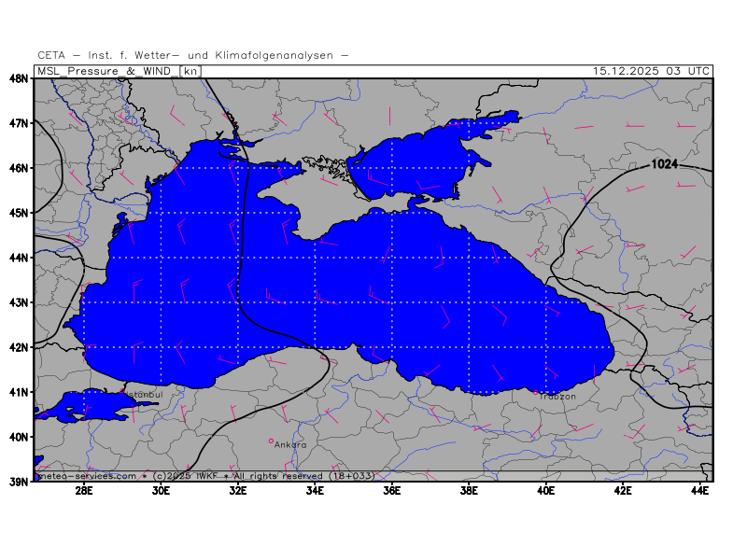Click the Ankara city name label
Viewport: 747px width, 560px height.
(x=290, y=445)
